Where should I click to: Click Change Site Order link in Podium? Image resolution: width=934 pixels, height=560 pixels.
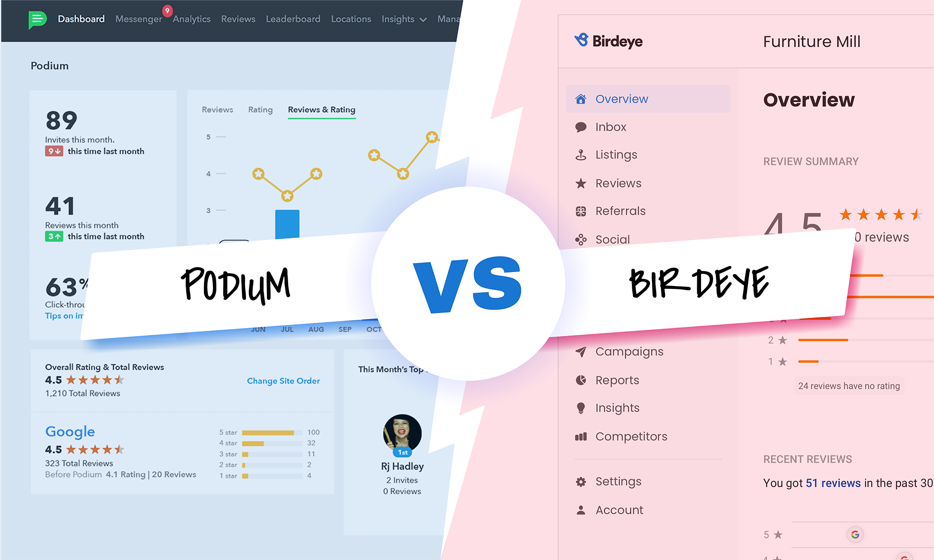point(283,380)
